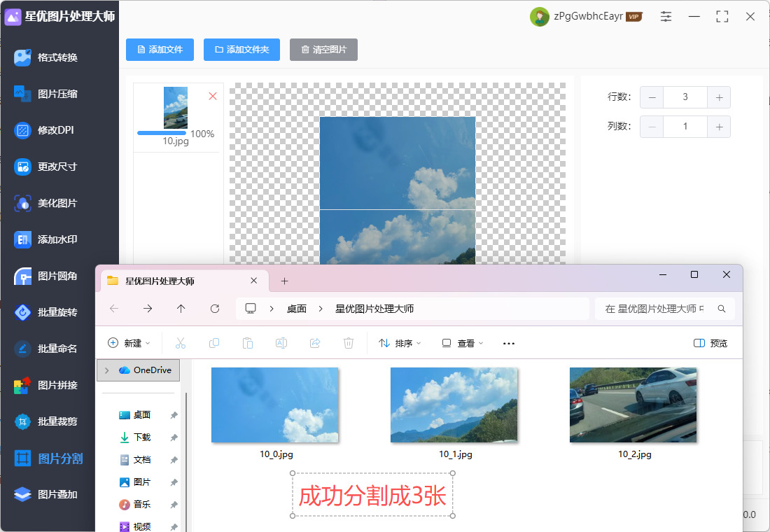Viewport: 770px width, 532px height.
Task: Decrease the 行数 value
Action: click(652, 97)
